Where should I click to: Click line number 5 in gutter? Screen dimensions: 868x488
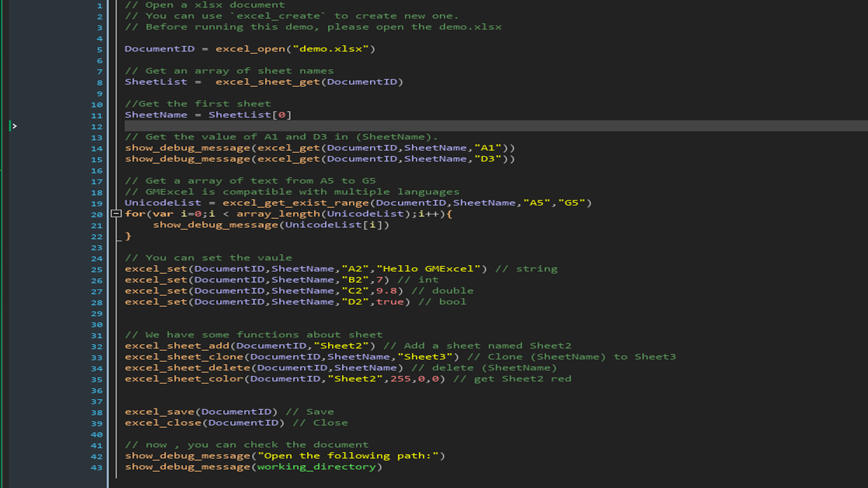99,50
